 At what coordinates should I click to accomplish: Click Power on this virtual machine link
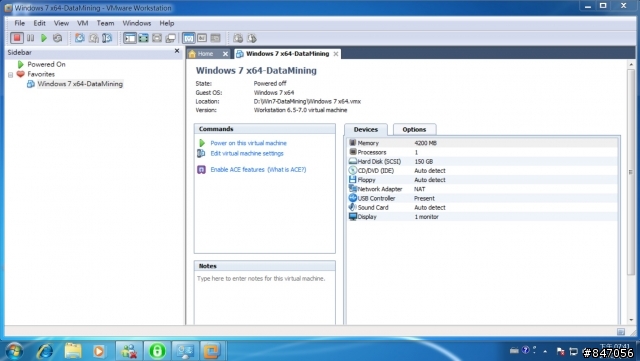pyautogui.click(x=249, y=143)
